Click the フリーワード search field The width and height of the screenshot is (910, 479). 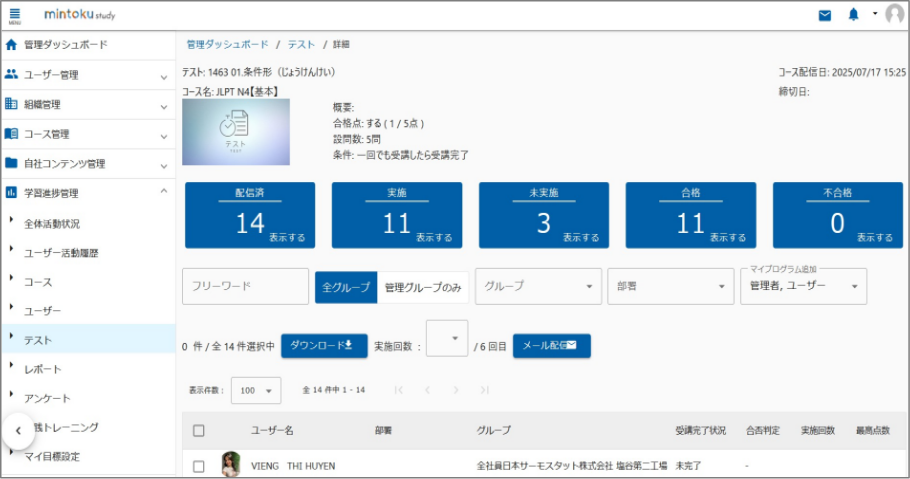245,286
